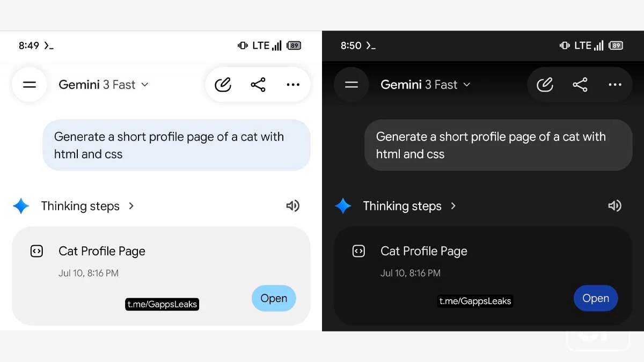Open three-dot overflow menu in light screen

click(x=293, y=85)
